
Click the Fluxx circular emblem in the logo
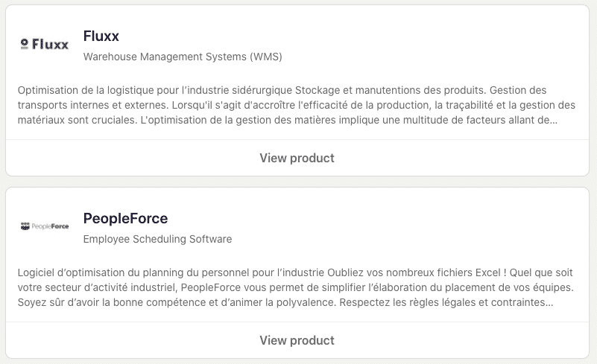coord(25,44)
